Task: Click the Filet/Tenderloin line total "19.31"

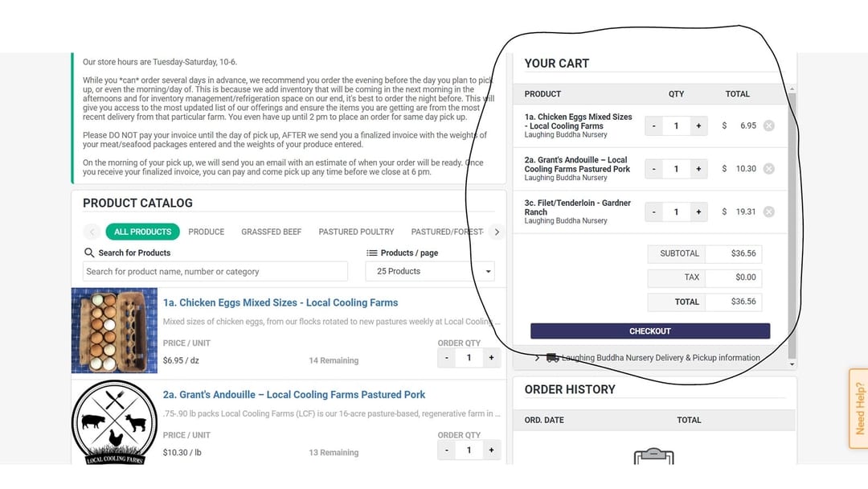Action: pos(746,212)
